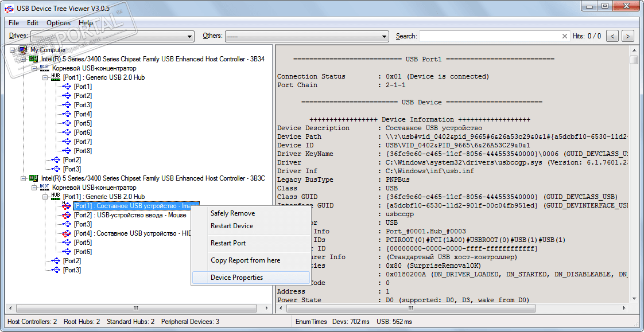The width and height of the screenshot is (644, 332).
Task: Click the USB icon of empty [Port4] under 3B34 hub
Action: pos(67,114)
